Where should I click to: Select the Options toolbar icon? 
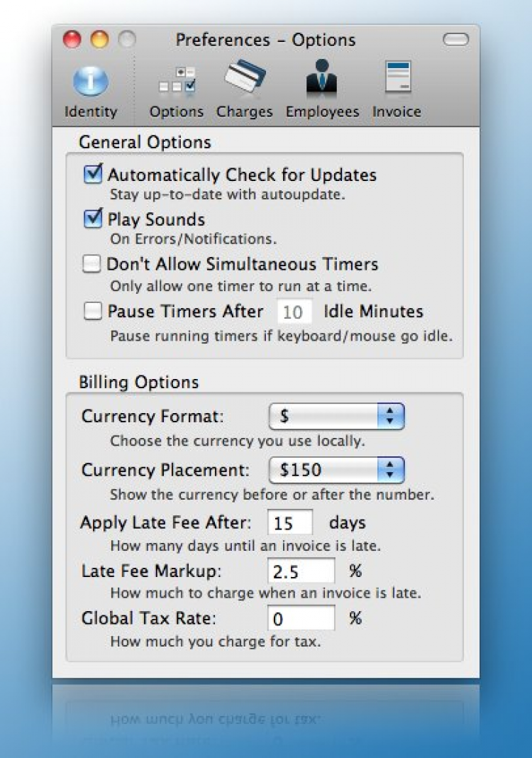tap(177, 92)
